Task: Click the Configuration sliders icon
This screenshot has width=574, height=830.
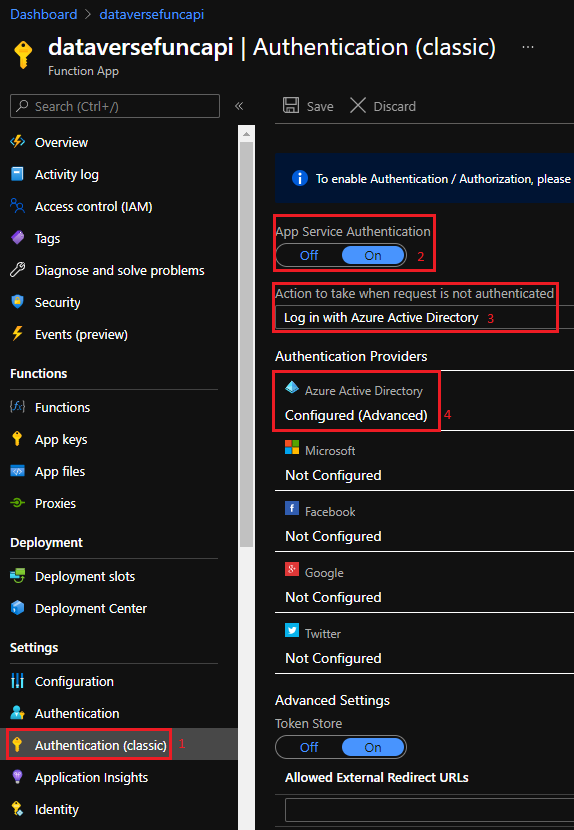Action: coord(17,681)
